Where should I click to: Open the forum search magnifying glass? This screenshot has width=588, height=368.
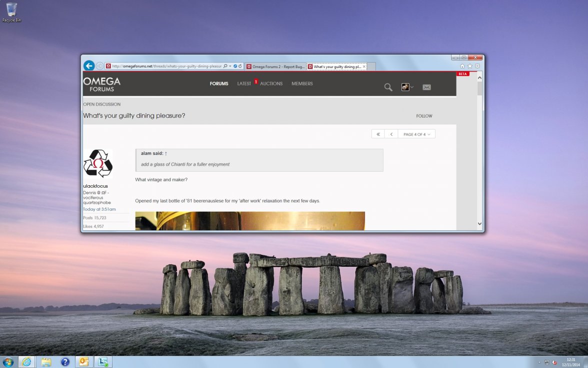(388, 87)
